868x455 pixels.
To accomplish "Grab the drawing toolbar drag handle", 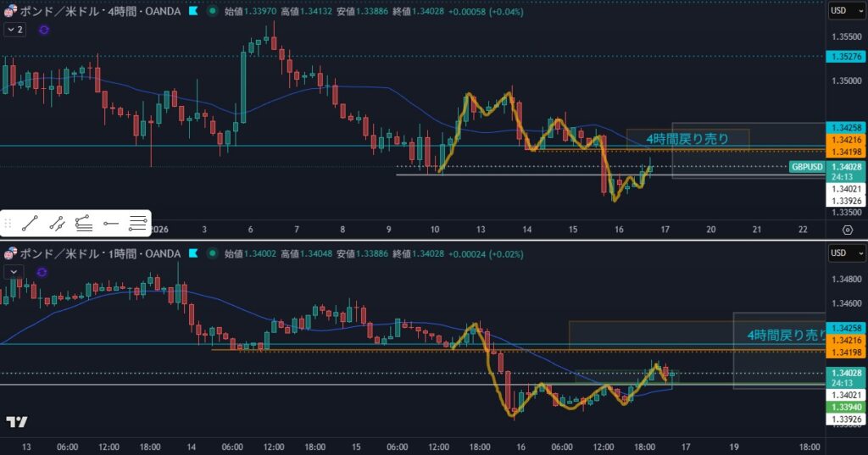I will point(8,224).
